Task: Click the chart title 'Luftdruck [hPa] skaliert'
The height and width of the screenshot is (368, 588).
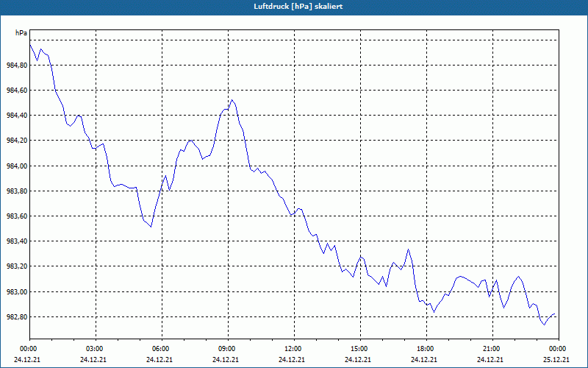Action: pos(298,7)
